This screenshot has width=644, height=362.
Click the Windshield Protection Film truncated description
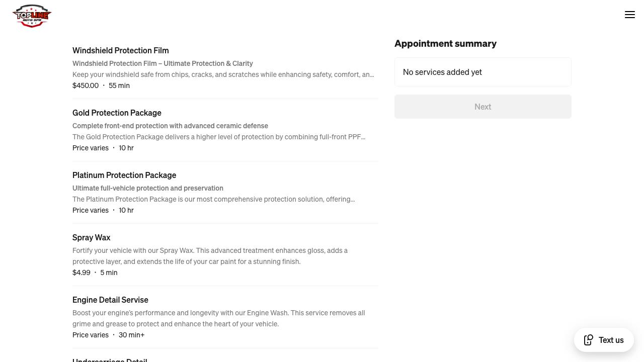coord(223,74)
